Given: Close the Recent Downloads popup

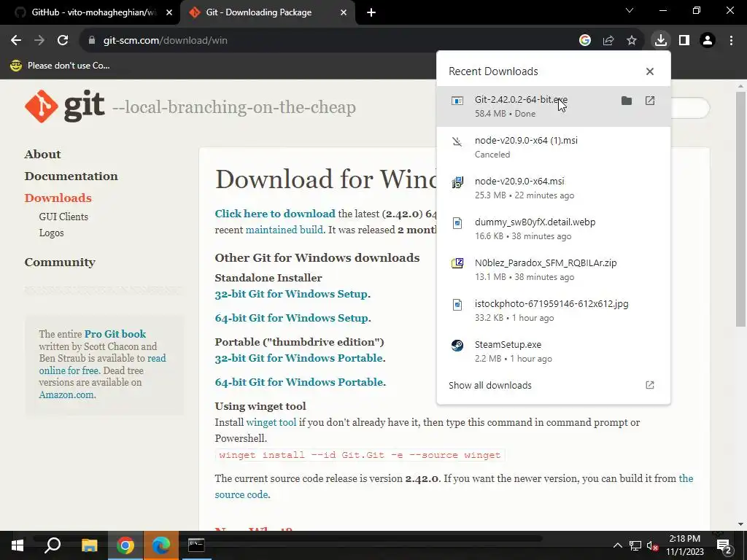Looking at the screenshot, I should click(x=650, y=71).
